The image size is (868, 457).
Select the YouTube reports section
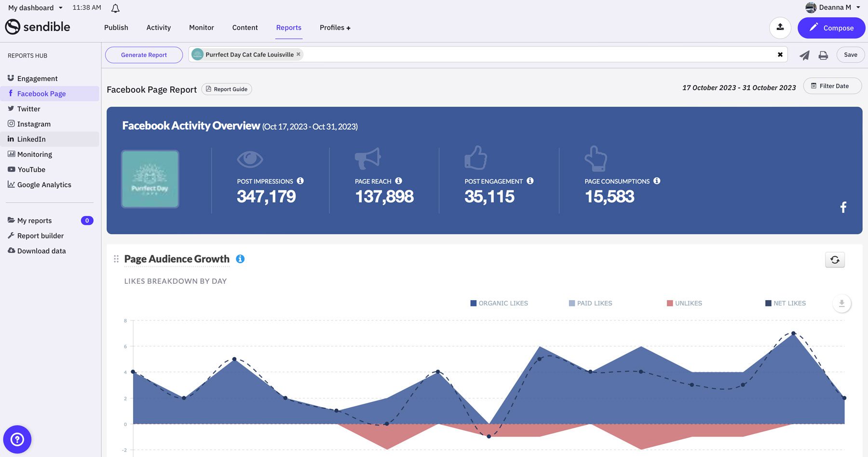point(31,169)
